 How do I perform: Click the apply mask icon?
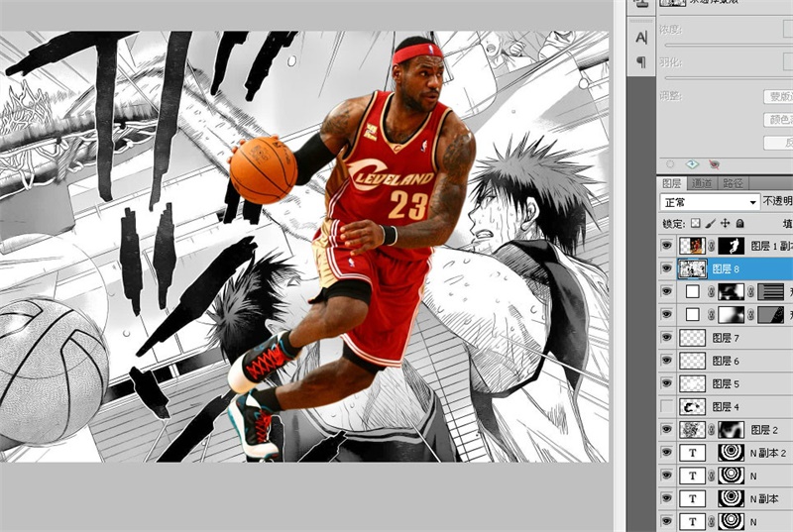pyautogui.click(x=692, y=163)
